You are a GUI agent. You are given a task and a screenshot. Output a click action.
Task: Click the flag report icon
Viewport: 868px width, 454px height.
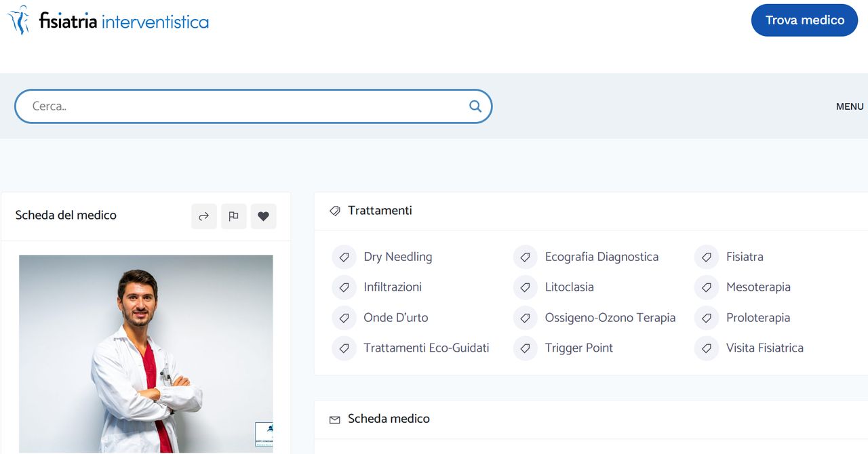tap(233, 216)
